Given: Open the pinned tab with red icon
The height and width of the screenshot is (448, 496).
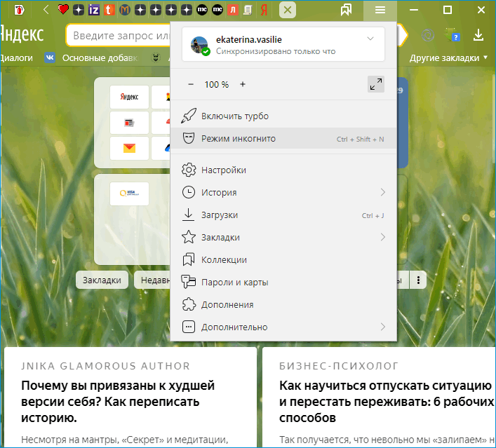Looking at the screenshot, I should click(19, 10).
